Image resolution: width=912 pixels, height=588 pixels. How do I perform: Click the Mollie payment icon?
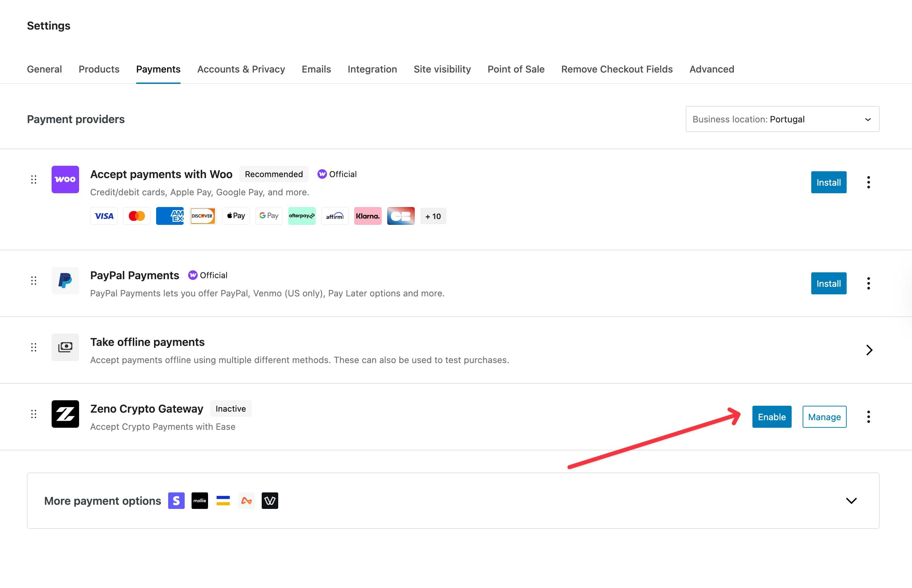click(200, 501)
